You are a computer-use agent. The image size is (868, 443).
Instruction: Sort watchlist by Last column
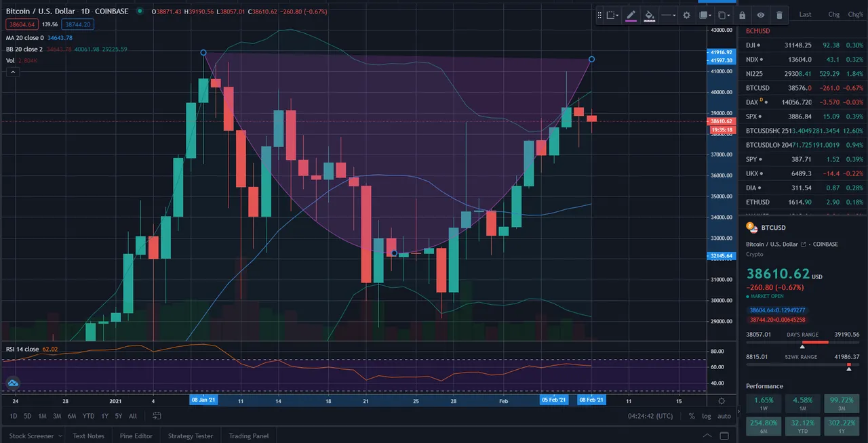pos(805,14)
